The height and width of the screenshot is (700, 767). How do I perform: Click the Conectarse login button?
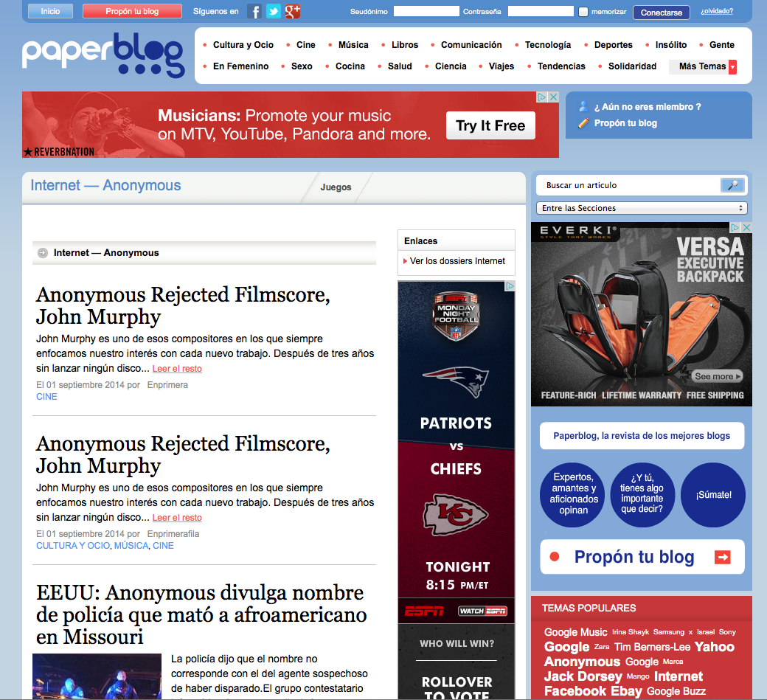[662, 13]
